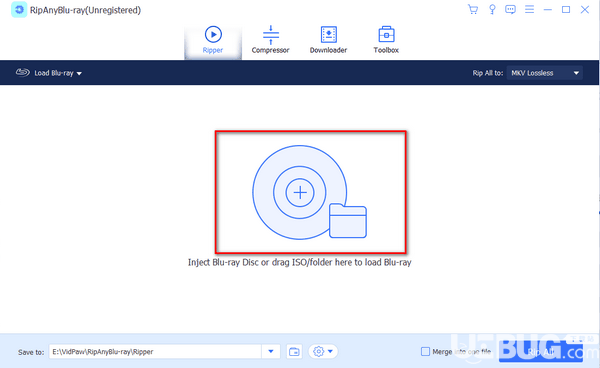The image size is (600, 368).
Task: Close the RipAnyBlu-ray window
Action: point(585,10)
